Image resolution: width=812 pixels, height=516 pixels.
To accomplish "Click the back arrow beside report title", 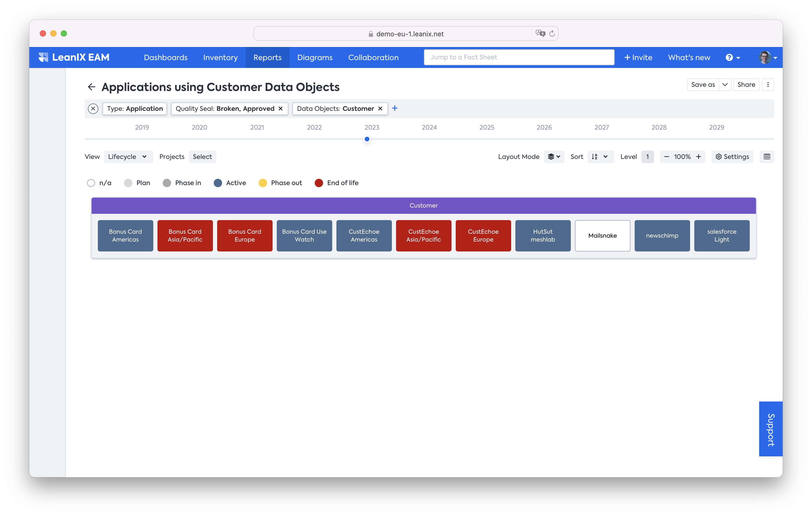I will 91,87.
